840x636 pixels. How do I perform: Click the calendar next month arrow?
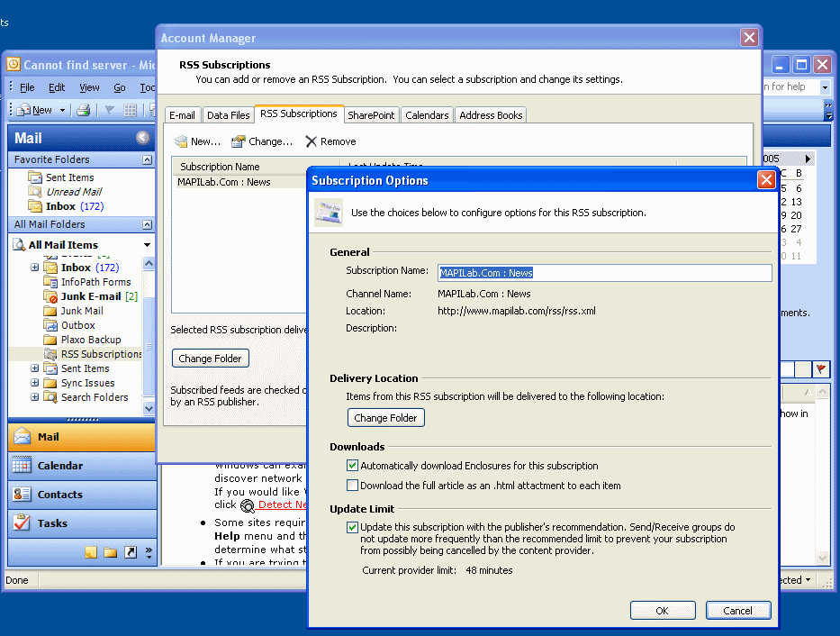tap(808, 159)
